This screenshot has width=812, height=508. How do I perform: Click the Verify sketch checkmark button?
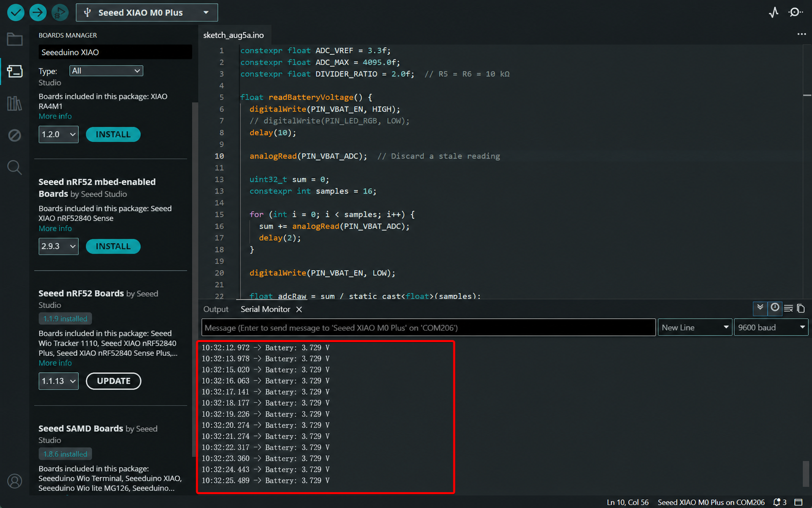pyautogui.click(x=16, y=12)
